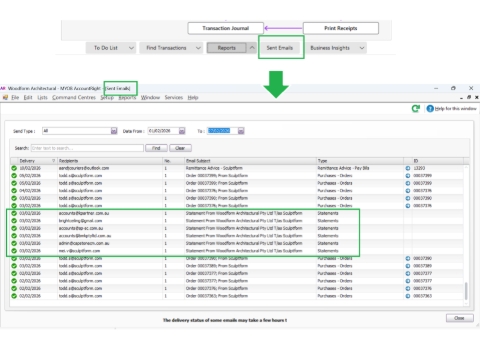Collapse the Reports menu chevron
This screenshot has width=480, height=360.
tap(252, 48)
